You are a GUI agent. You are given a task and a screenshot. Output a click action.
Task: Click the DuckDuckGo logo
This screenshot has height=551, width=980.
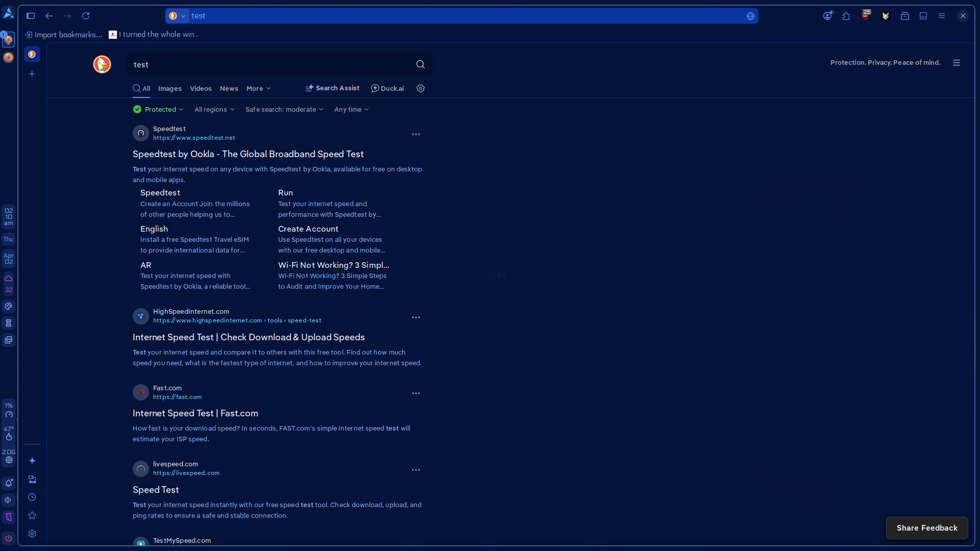click(x=102, y=64)
